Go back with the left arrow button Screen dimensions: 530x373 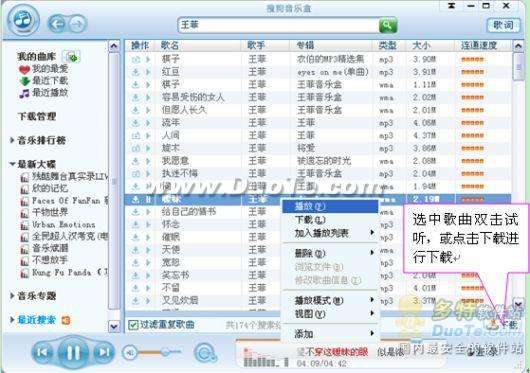coord(56,24)
